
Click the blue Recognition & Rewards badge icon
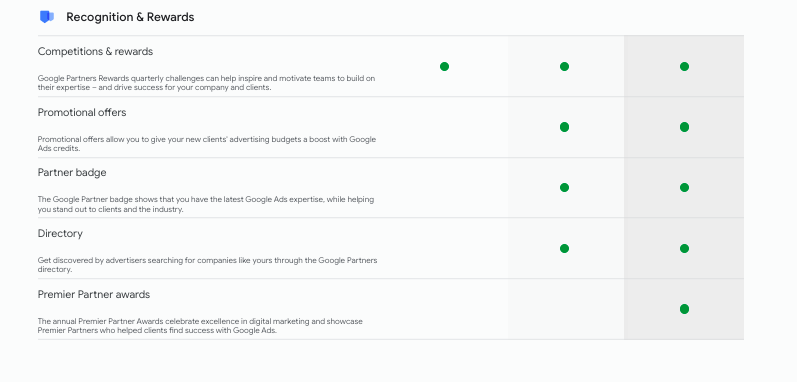(47, 17)
